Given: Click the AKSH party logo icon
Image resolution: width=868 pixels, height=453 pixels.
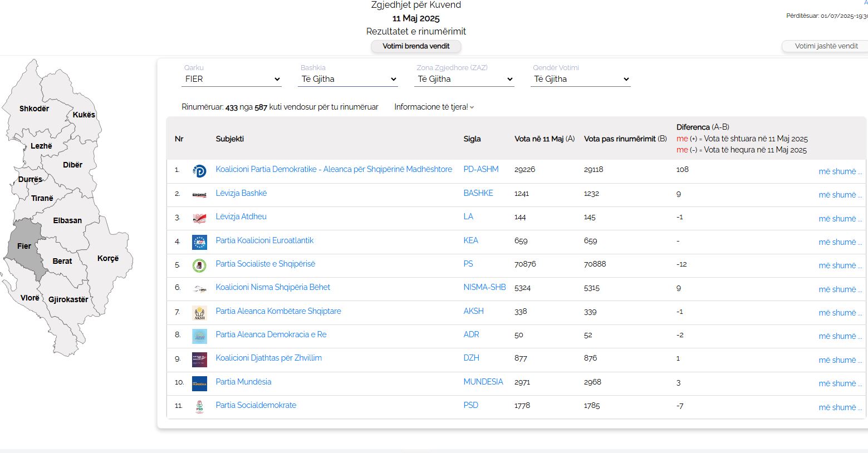Looking at the screenshot, I should tap(199, 313).
